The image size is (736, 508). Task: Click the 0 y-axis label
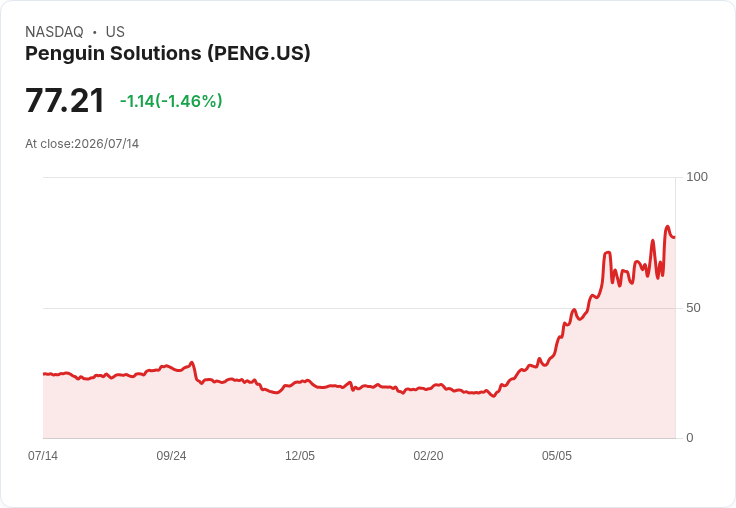tap(690, 438)
